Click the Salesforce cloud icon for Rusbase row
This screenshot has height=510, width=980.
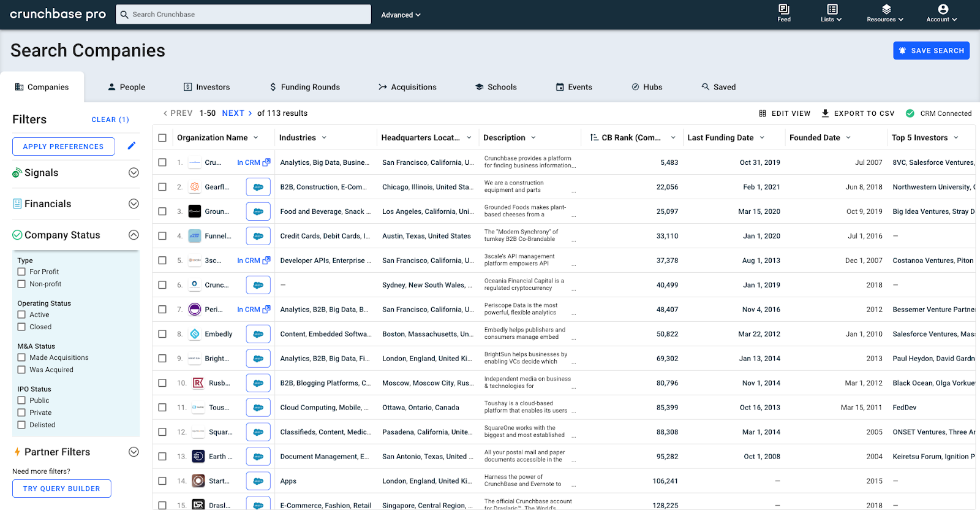click(x=258, y=383)
